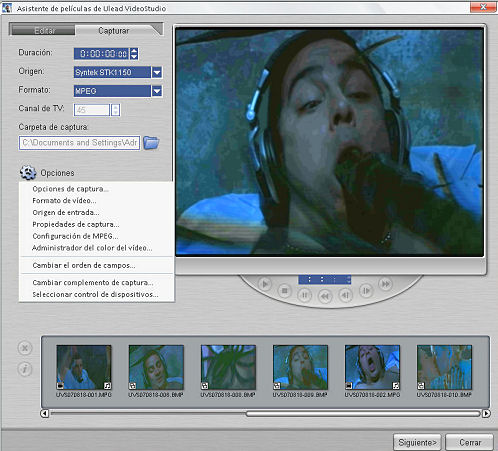
Task: Show clip properties with the info icon
Action: pos(25,369)
